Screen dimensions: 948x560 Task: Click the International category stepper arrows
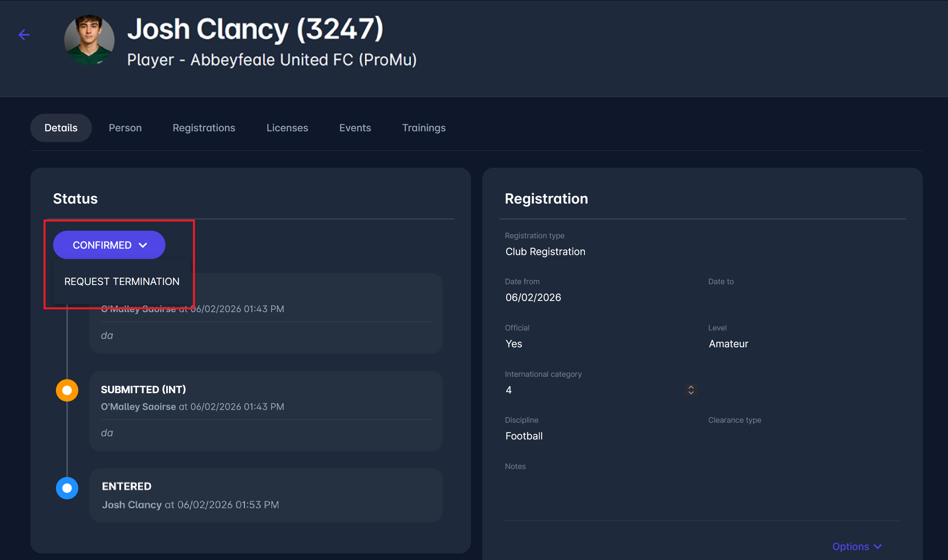691,390
